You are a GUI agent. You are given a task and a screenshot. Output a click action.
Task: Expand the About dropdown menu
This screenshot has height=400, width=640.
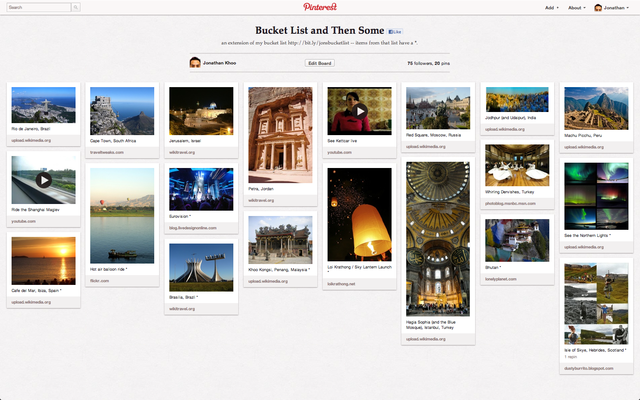tap(576, 7)
